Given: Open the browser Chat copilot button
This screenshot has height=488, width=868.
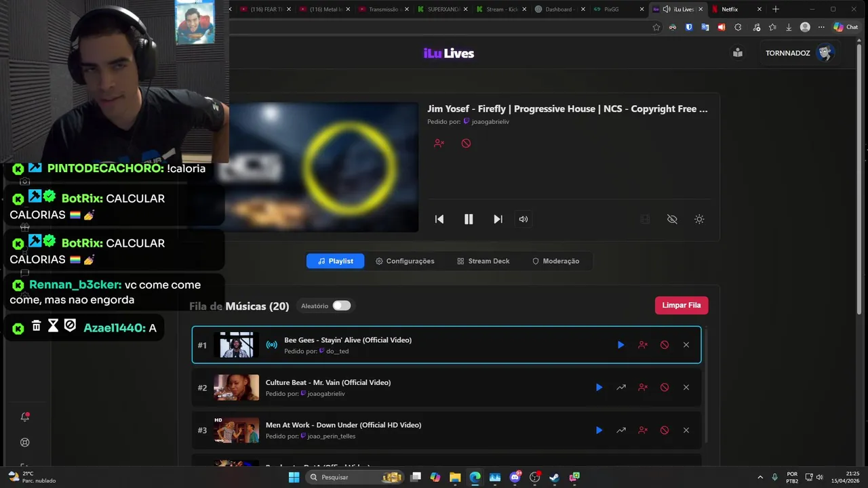Looking at the screenshot, I should pyautogui.click(x=846, y=27).
